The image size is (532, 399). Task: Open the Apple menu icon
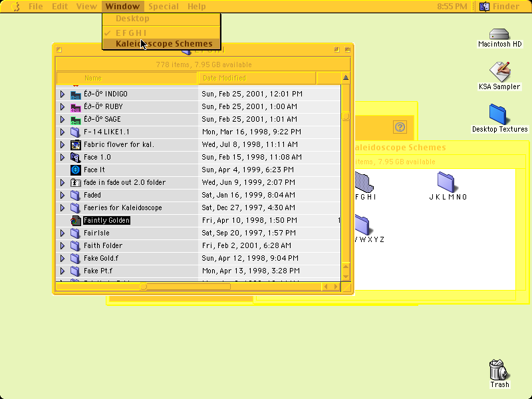click(15, 7)
